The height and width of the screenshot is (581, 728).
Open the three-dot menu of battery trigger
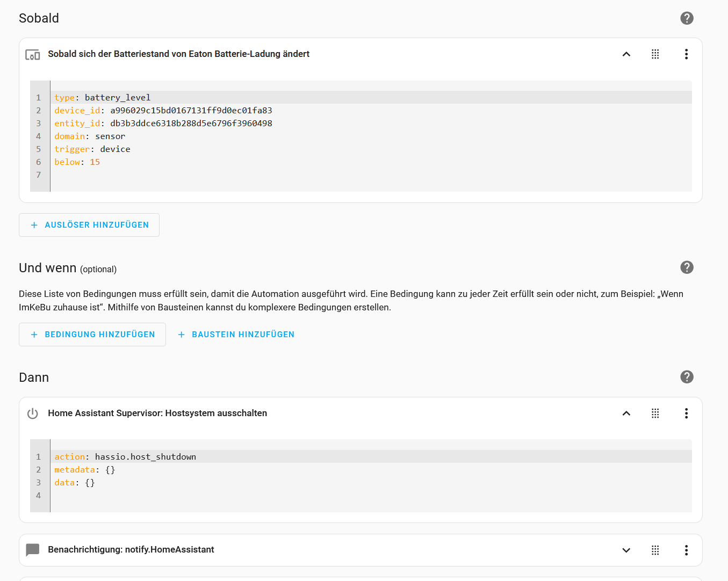[x=686, y=54]
